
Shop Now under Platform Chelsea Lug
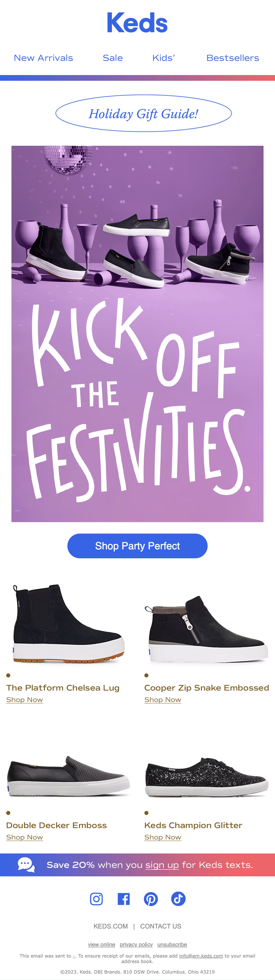tap(25, 700)
